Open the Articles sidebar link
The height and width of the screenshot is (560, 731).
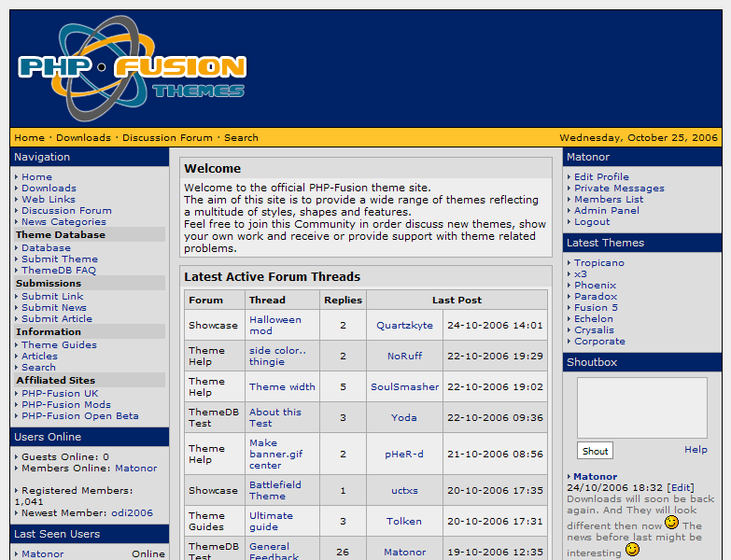[39, 356]
